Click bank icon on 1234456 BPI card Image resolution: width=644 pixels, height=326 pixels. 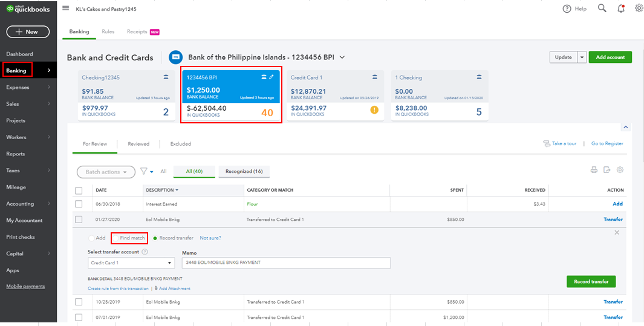(x=264, y=77)
